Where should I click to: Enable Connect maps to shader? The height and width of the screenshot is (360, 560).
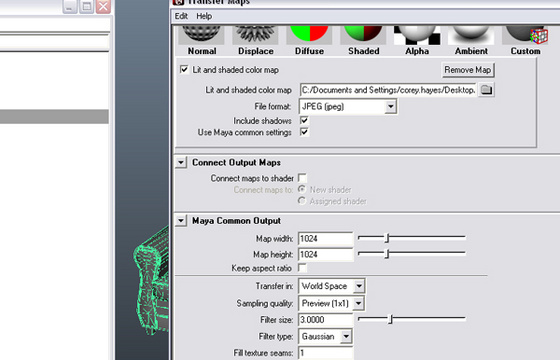click(x=302, y=178)
